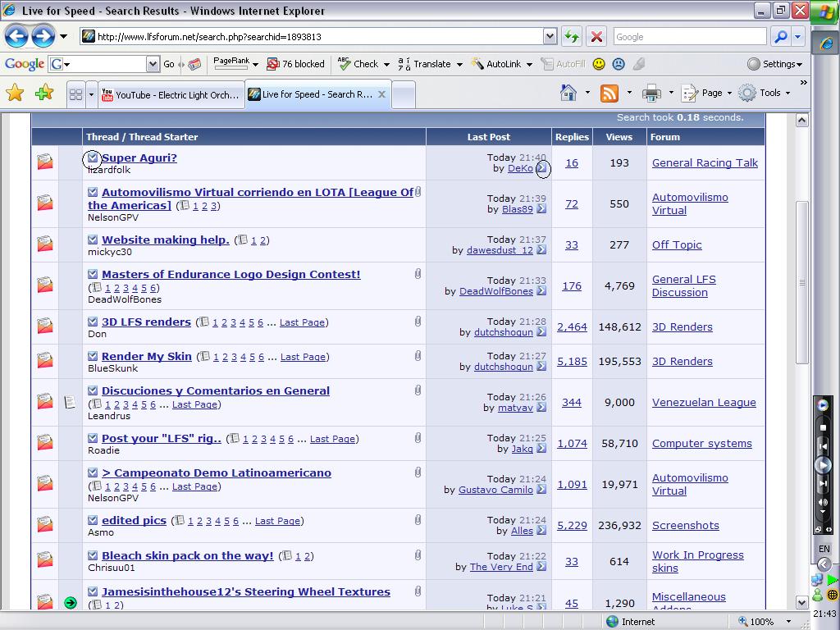Open Favorites Center with the yellow star

15,94
